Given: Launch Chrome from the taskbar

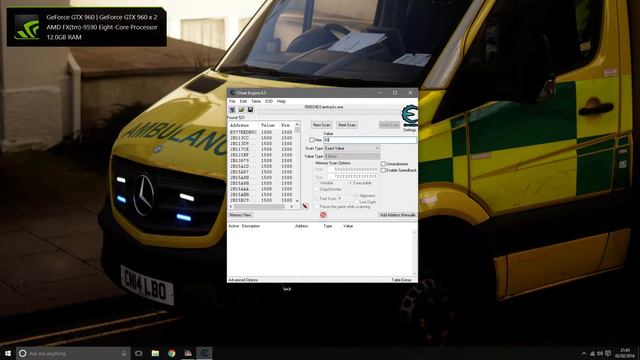Looking at the screenshot, I should click(171, 353).
